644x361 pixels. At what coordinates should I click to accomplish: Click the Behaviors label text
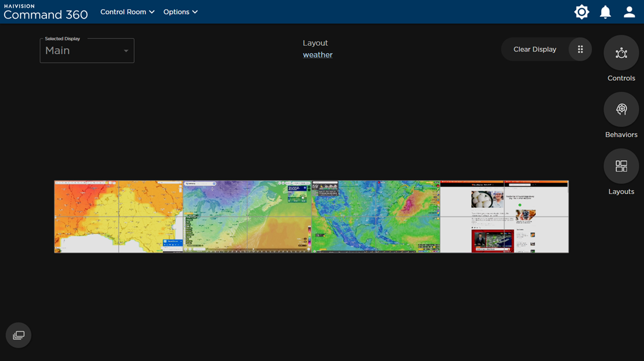coord(621,135)
